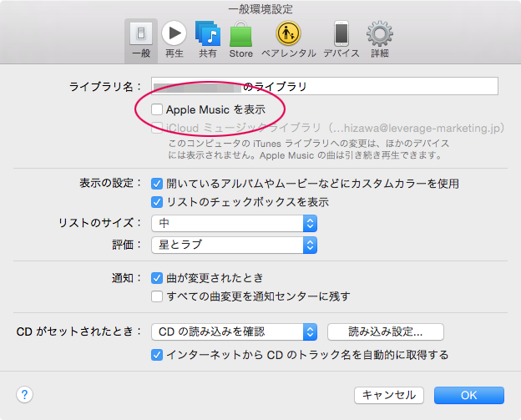Image resolution: width=521 pixels, height=420 pixels.
Task: Enable the Apple Music を表示 checkbox
Action: point(157,109)
